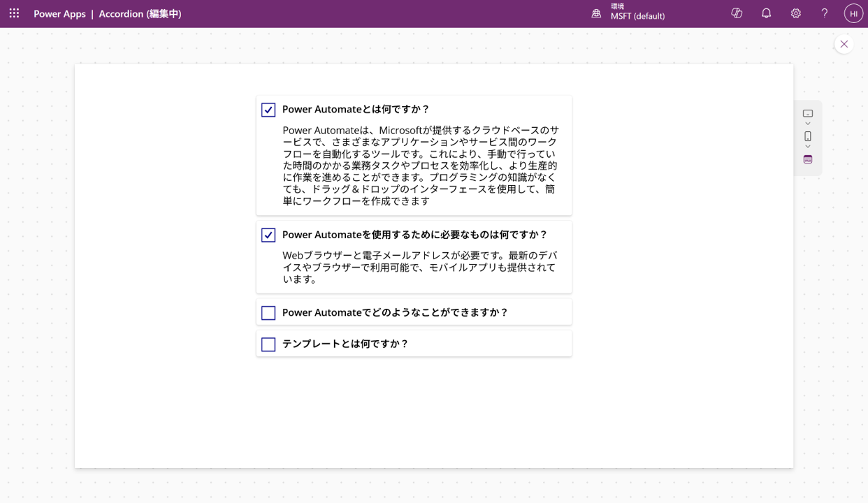Viewport: 868px width, 503px height.
Task: Select the phone preview device icon
Action: 808,136
